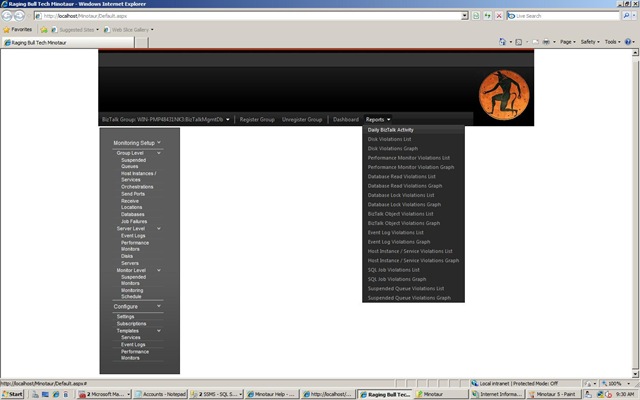This screenshot has height=400, width=640.
Task: Open the address bar dropdown arrow
Action: coord(464,16)
